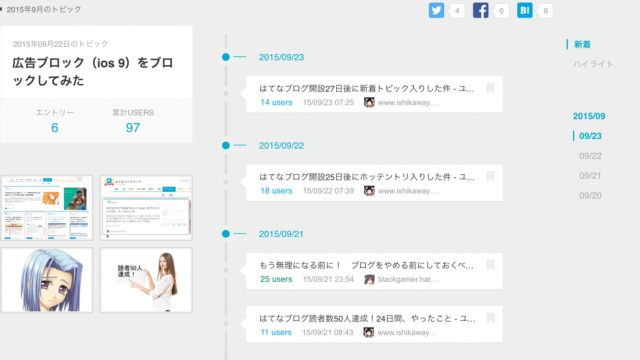
Task: Click the 2015/09/23 timeline marker dot
Action: 226,57
